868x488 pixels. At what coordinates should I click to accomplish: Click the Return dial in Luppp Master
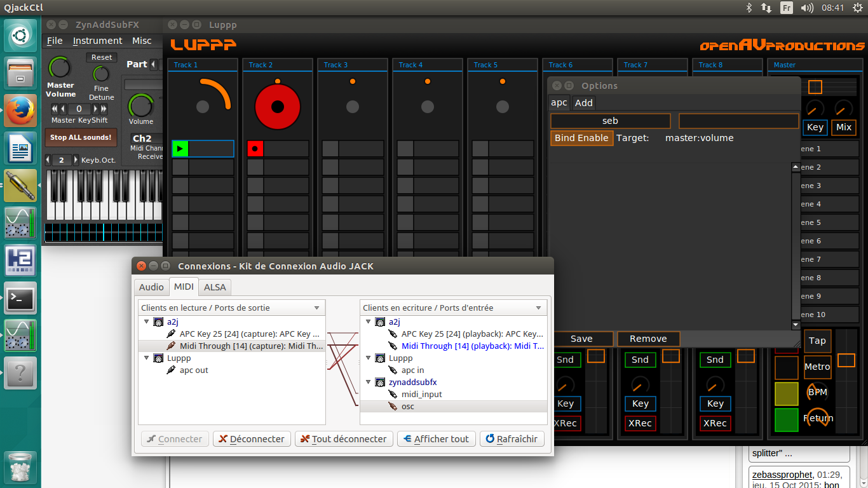(x=818, y=417)
